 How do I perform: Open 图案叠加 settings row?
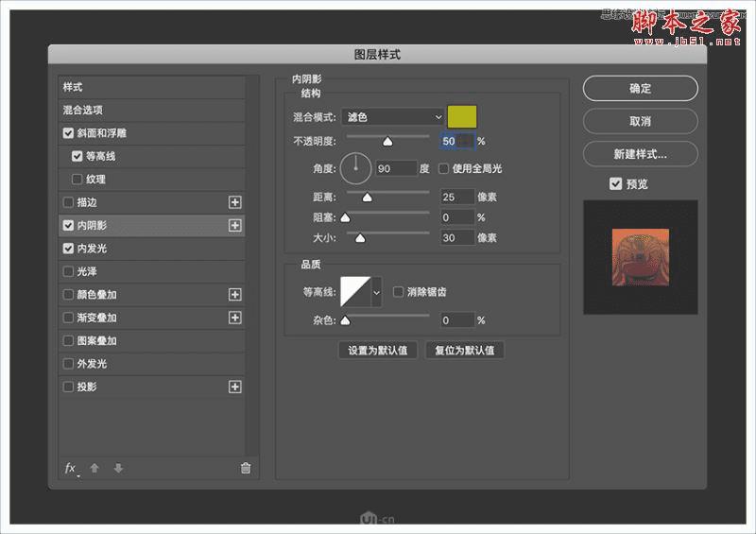(151, 340)
